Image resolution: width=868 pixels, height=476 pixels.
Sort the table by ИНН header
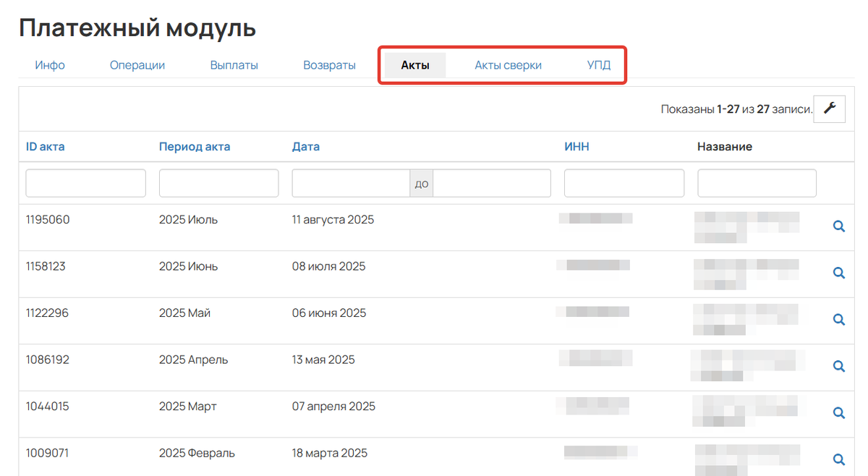point(576,147)
